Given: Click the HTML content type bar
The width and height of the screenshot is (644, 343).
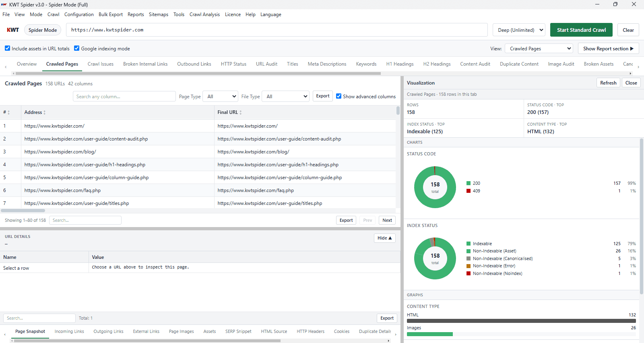Looking at the screenshot, I should pos(521,321).
